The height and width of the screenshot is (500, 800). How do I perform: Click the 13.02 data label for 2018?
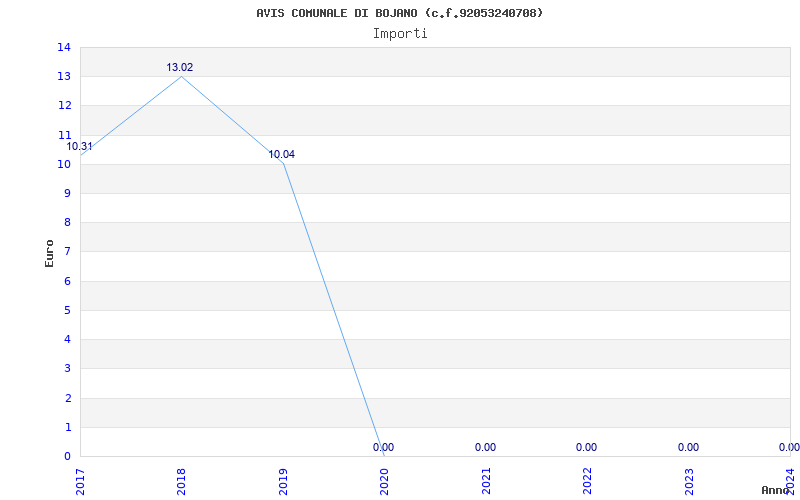click(x=180, y=67)
